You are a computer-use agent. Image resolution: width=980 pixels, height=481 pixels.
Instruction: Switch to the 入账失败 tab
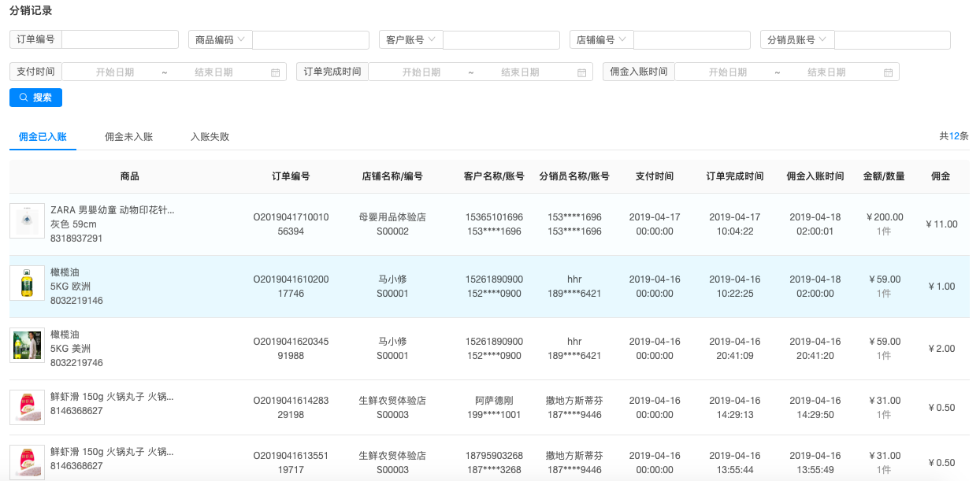(210, 137)
